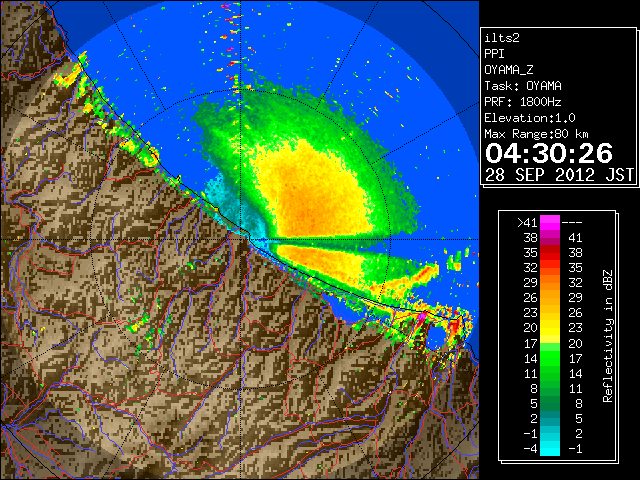Select the "28 SEP 2012 JST" date
The height and width of the screenshot is (480, 640).
(x=559, y=175)
